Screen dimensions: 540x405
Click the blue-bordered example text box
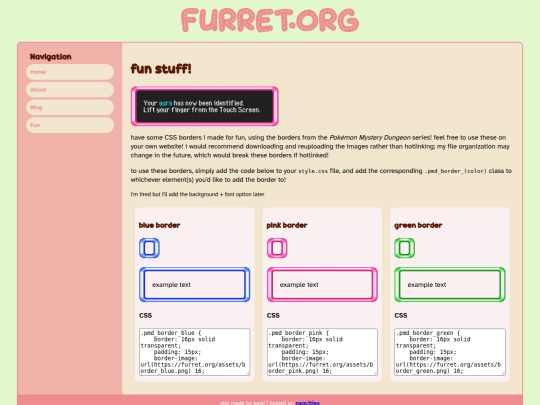(x=195, y=284)
